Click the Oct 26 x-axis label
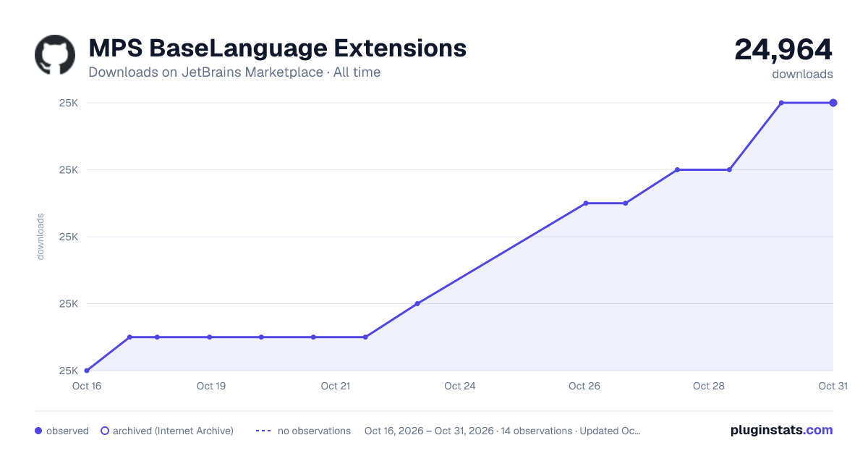The height and width of the screenshot is (456, 868). click(584, 386)
